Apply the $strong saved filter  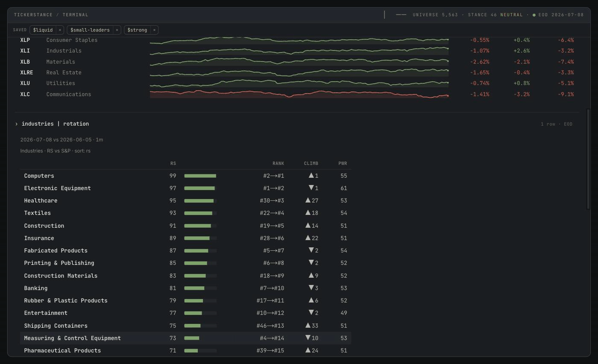click(x=137, y=30)
